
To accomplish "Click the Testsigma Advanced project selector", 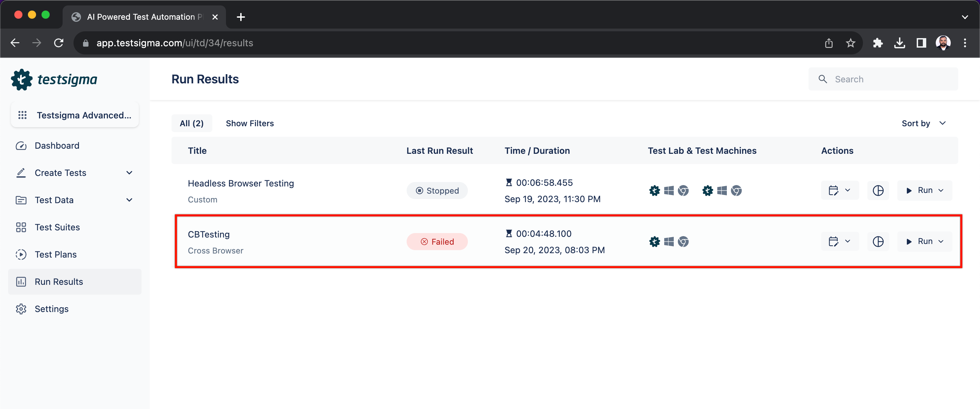I will click(75, 115).
